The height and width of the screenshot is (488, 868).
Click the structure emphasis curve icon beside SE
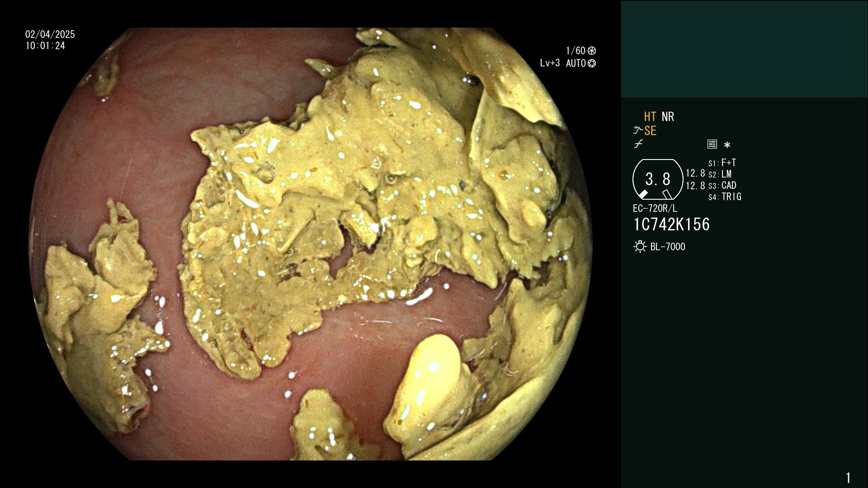[638, 131]
